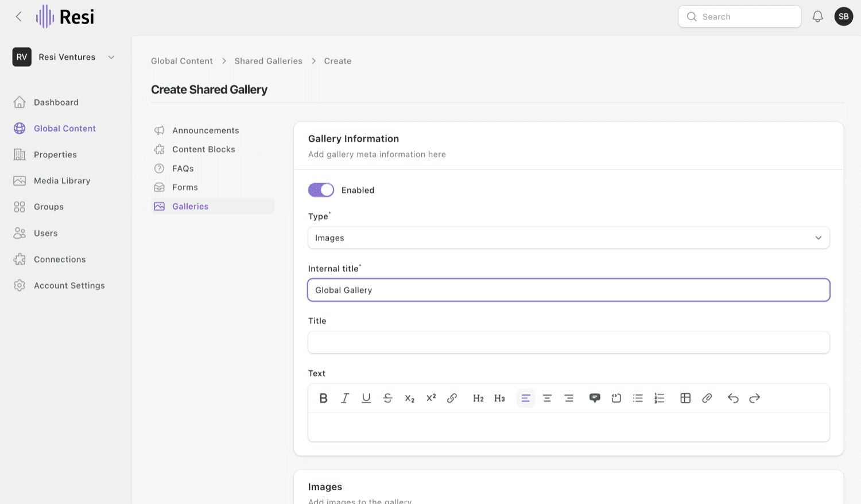Attach a file using the paperclip icon

pos(707,398)
